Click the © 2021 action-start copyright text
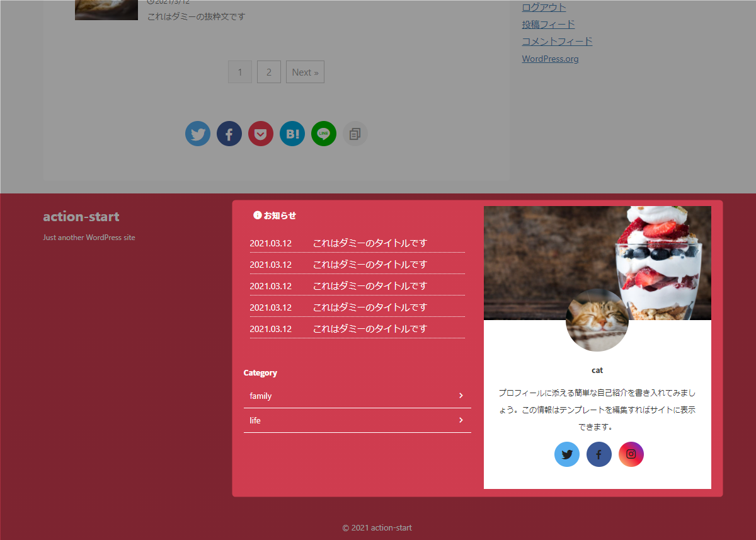Screen dimensions: 756x540 click(x=377, y=528)
